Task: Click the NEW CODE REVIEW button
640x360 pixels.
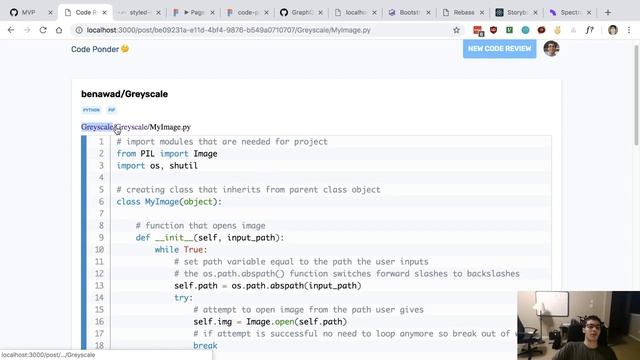Action: (499, 49)
